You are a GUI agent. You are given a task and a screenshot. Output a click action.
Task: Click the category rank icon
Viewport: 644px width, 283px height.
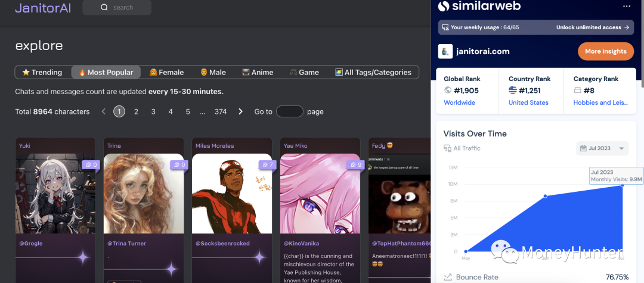tap(577, 90)
